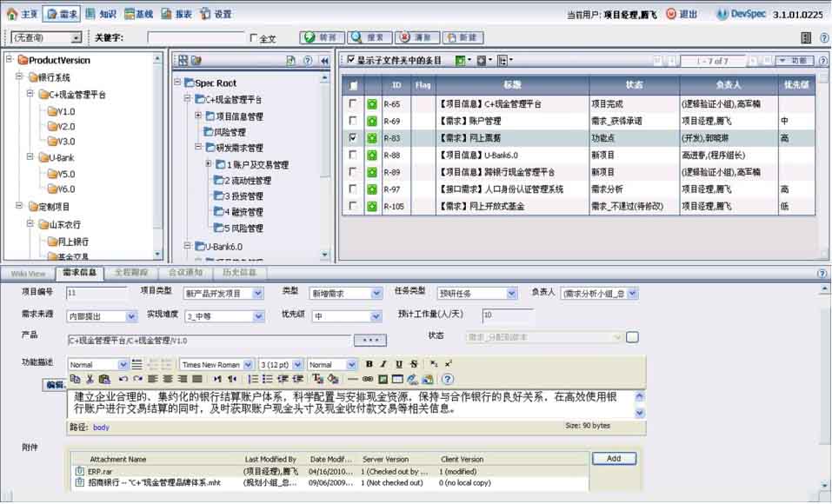832x504 pixels.
Task: Open the 主页 home page
Action: pos(22,14)
